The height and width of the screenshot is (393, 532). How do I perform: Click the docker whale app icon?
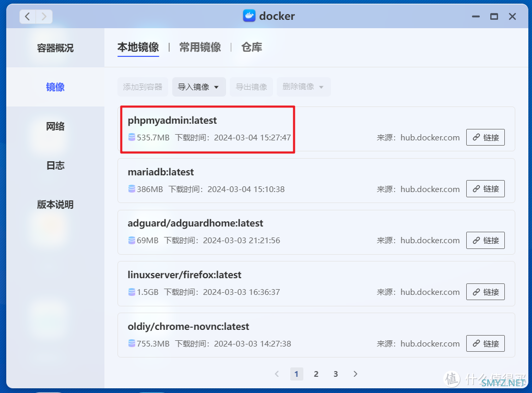[x=249, y=16]
